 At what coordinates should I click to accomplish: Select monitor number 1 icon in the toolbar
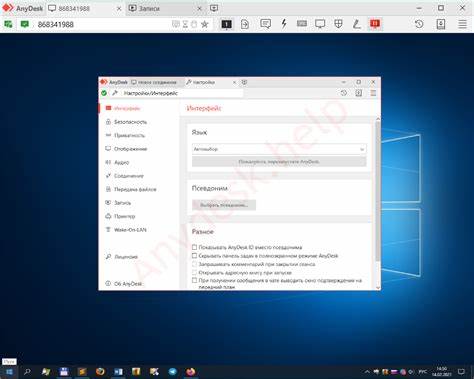(227, 24)
